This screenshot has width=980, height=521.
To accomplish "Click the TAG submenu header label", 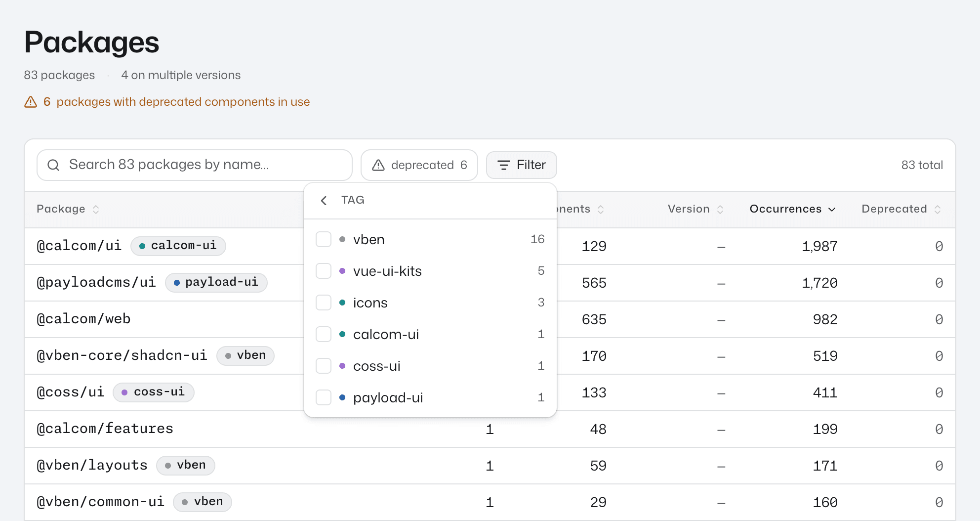I will pos(353,200).
